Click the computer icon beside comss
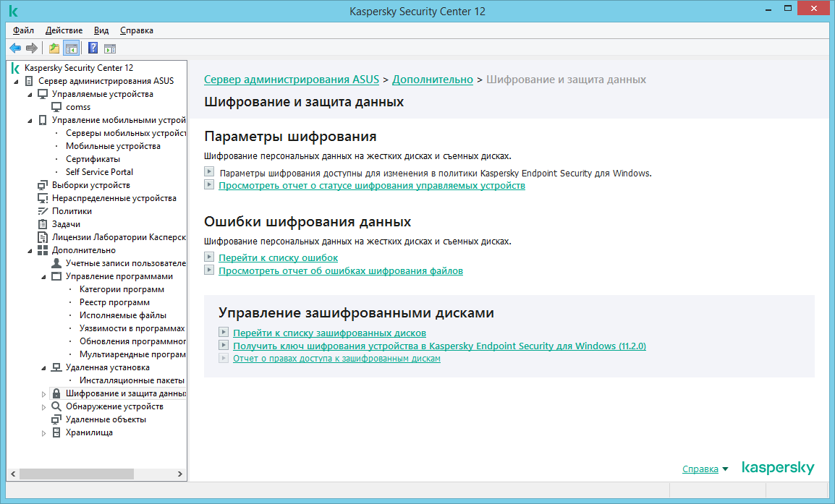Viewport: 835px width, 504px height. [x=56, y=107]
